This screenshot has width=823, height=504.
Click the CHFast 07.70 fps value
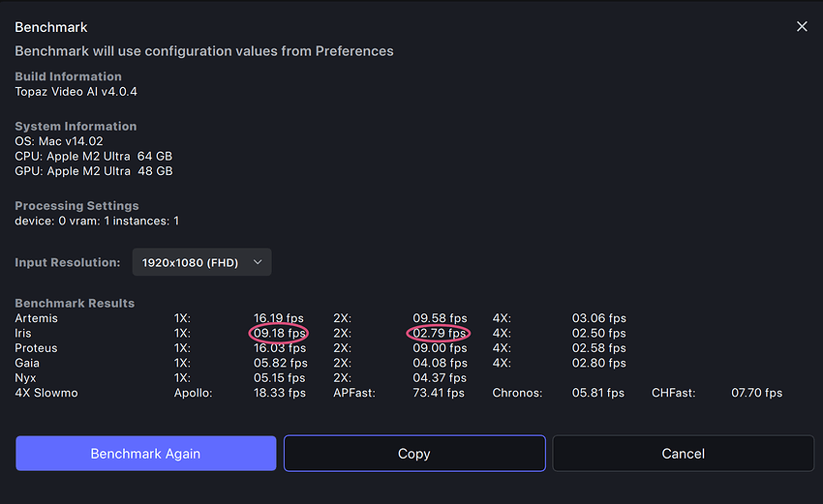[756, 393]
